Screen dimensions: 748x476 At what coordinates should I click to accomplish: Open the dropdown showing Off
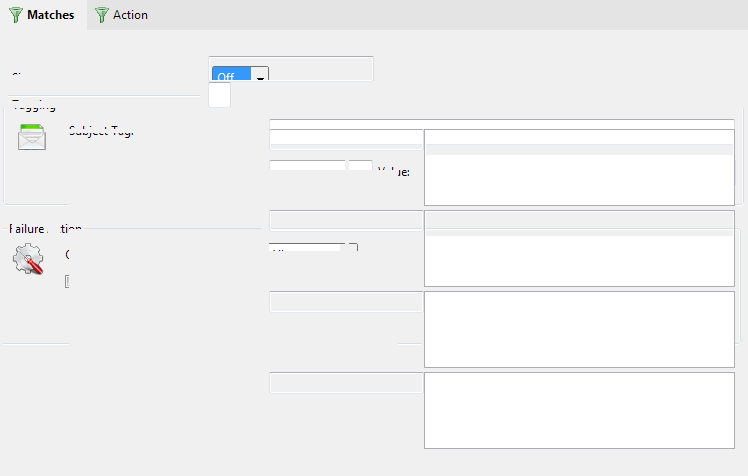pyautogui.click(x=231, y=76)
